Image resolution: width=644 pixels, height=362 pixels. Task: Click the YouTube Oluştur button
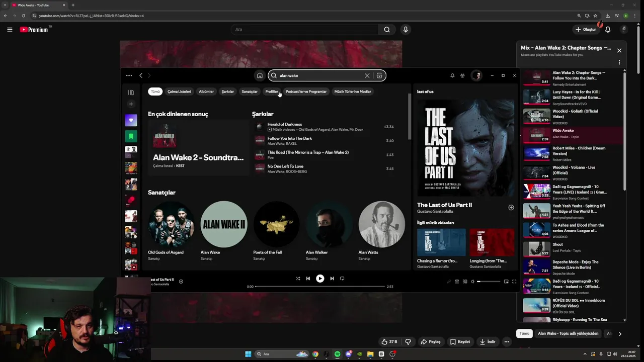coord(586,30)
